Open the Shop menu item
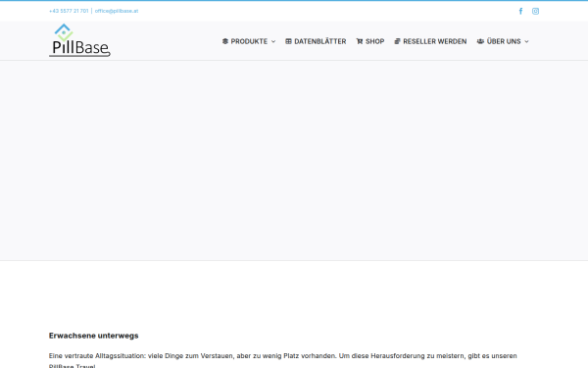 pos(374,41)
